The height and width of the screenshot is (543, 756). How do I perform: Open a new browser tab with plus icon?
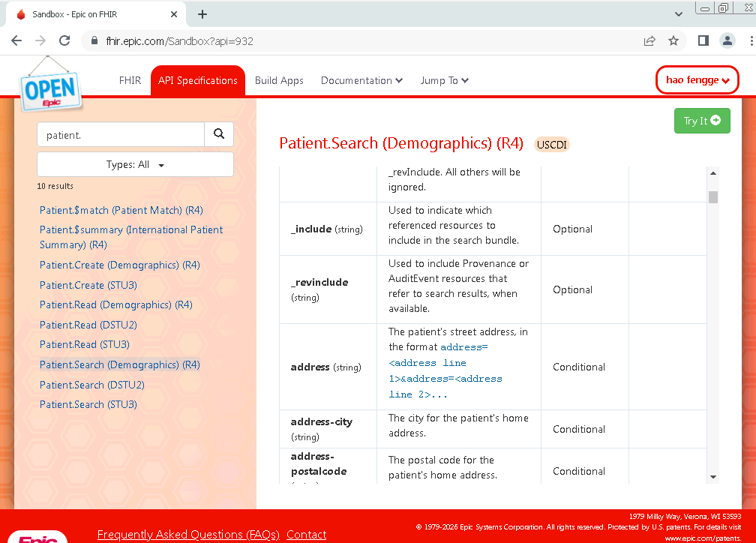[202, 14]
